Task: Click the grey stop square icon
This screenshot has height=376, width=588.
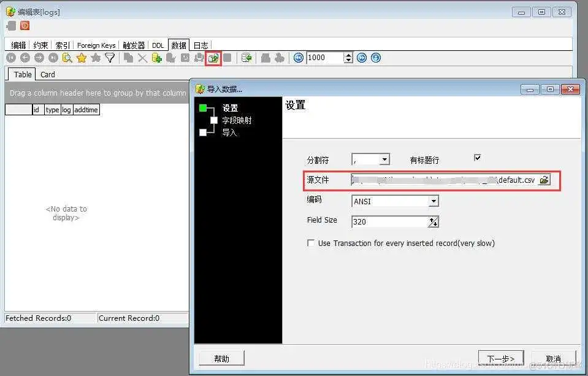Action: 227,58
